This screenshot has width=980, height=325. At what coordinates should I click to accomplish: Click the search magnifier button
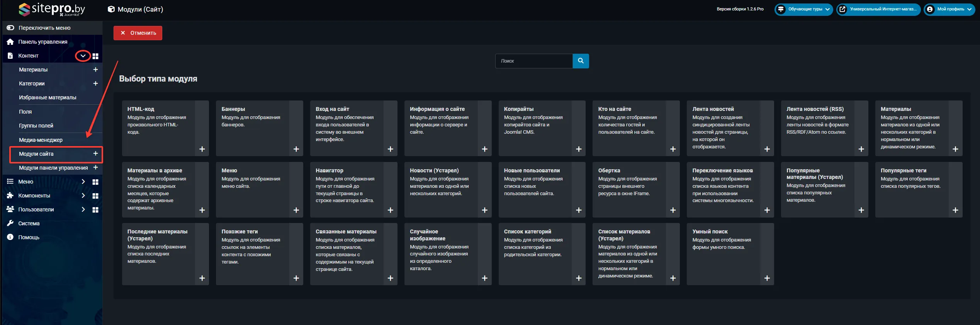pos(580,61)
